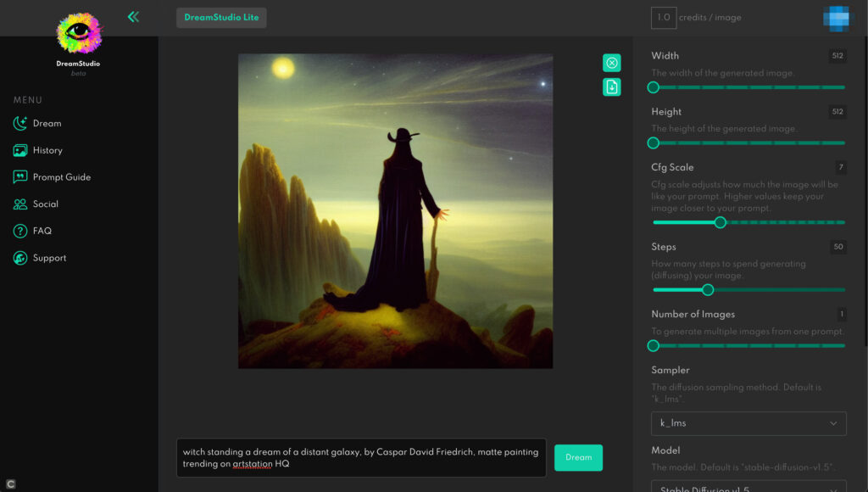The height and width of the screenshot is (492, 868).
Task: Discard the generated image with X icon
Action: [611, 63]
